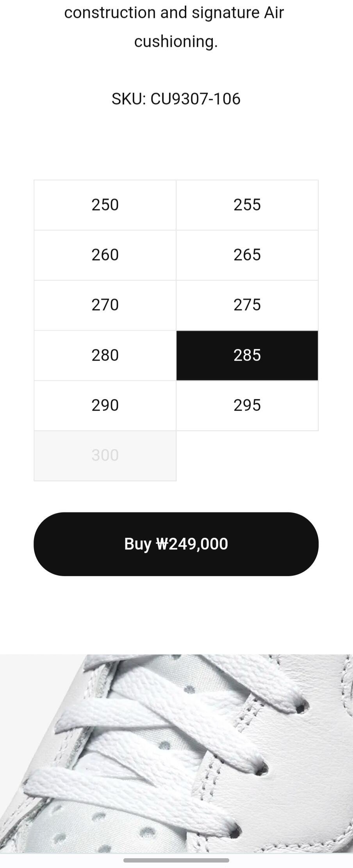Viewport: 353px width, 868px height.
Task: Select shoe size 280
Action: click(105, 355)
